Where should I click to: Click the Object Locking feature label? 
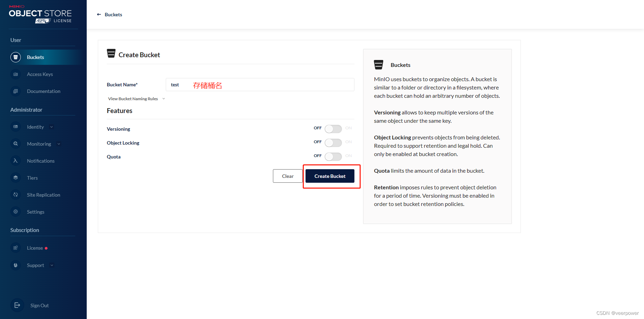[123, 143]
